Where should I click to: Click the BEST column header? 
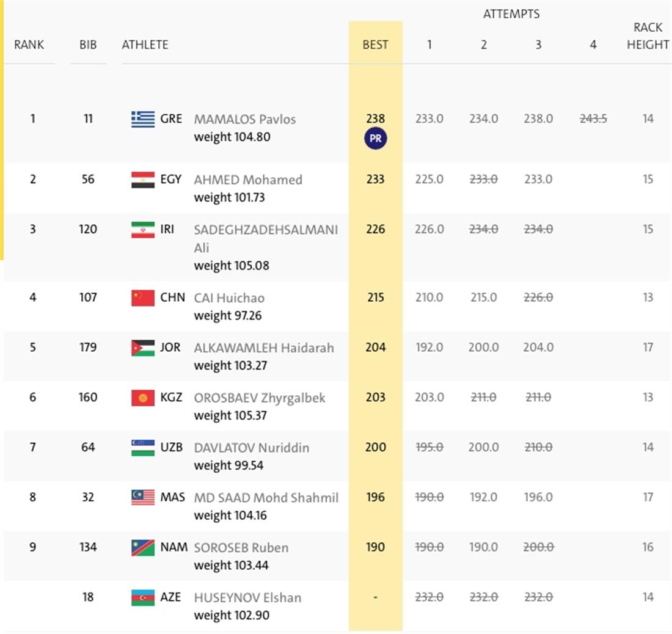[375, 45]
